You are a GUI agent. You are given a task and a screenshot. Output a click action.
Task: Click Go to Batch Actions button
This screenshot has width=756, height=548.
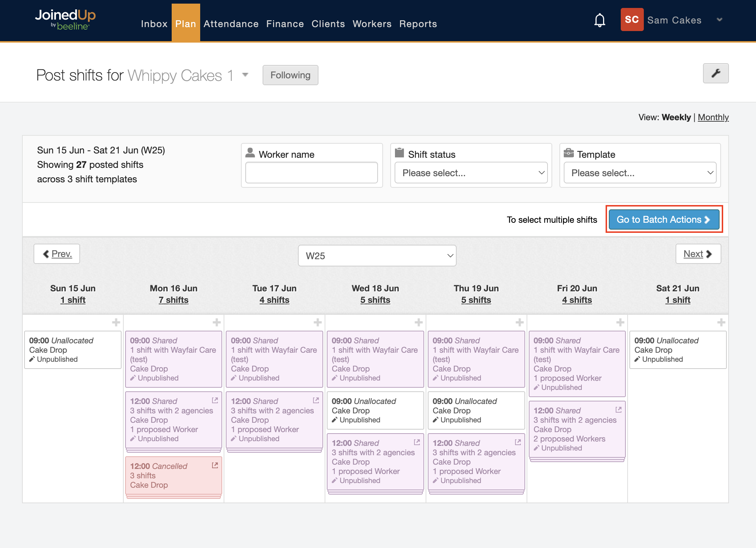[x=664, y=219]
